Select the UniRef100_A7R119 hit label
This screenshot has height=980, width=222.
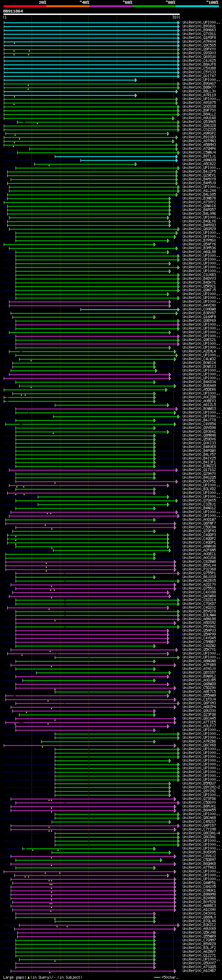click(199, 95)
